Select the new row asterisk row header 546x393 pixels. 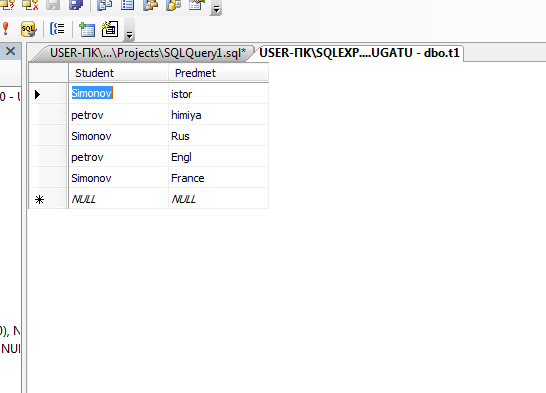[48, 199]
